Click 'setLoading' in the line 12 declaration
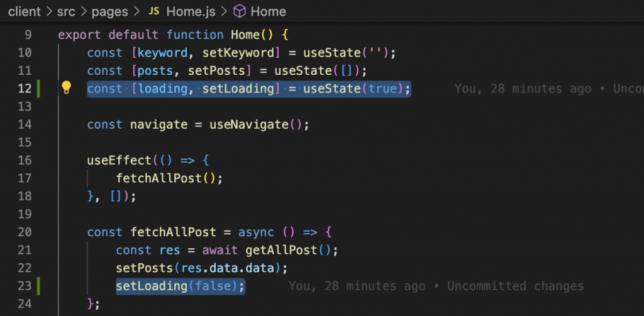Image resolution: width=644 pixels, height=316 pixels. 238,89
